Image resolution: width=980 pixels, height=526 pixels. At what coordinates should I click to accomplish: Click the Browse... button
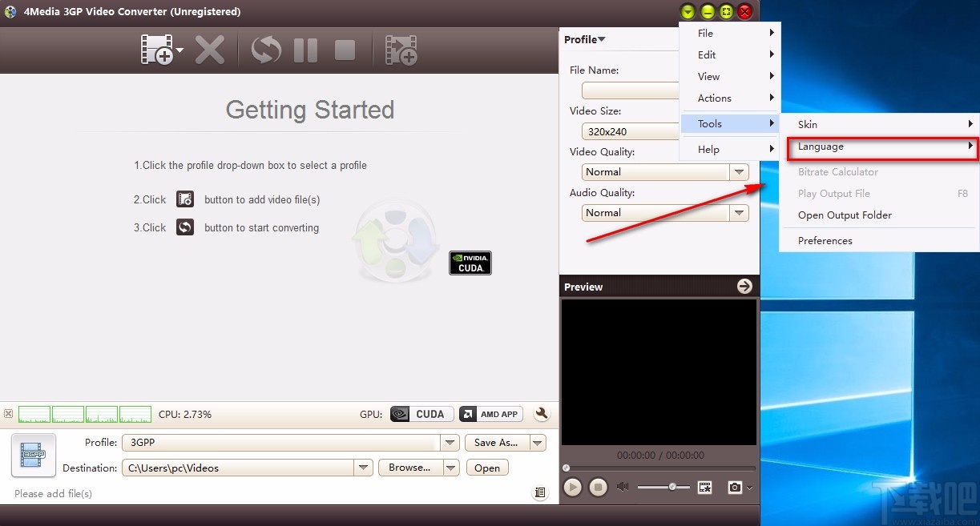click(409, 468)
